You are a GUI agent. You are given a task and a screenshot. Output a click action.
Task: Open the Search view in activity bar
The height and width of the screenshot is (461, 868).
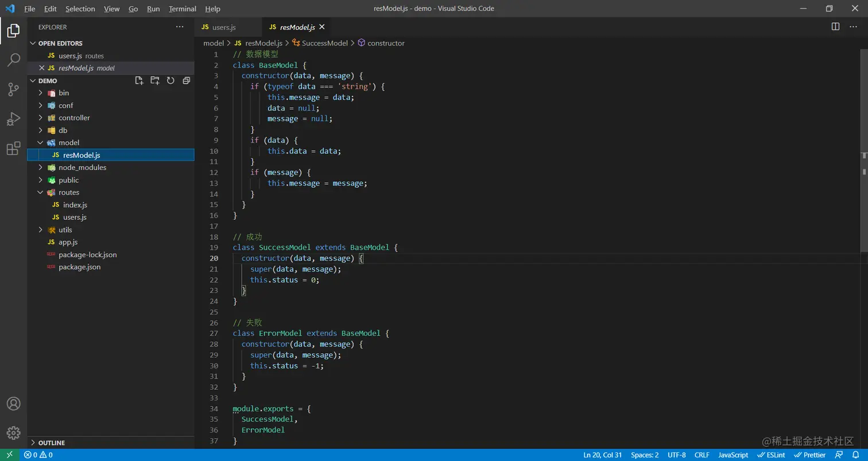(x=13, y=60)
